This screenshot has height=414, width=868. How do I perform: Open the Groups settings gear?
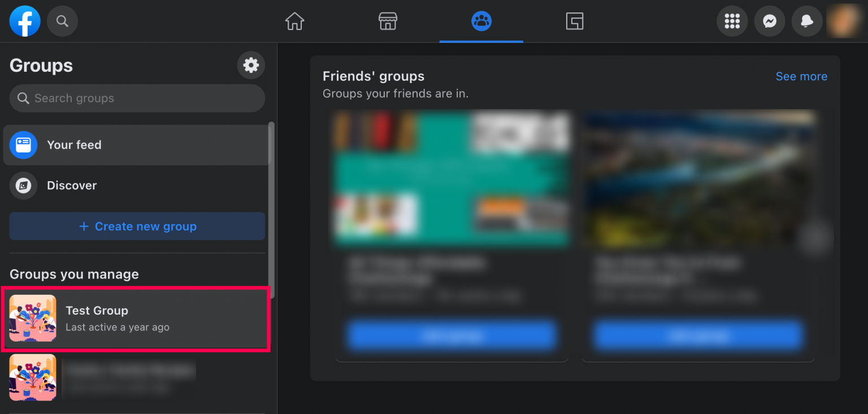point(251,65)
